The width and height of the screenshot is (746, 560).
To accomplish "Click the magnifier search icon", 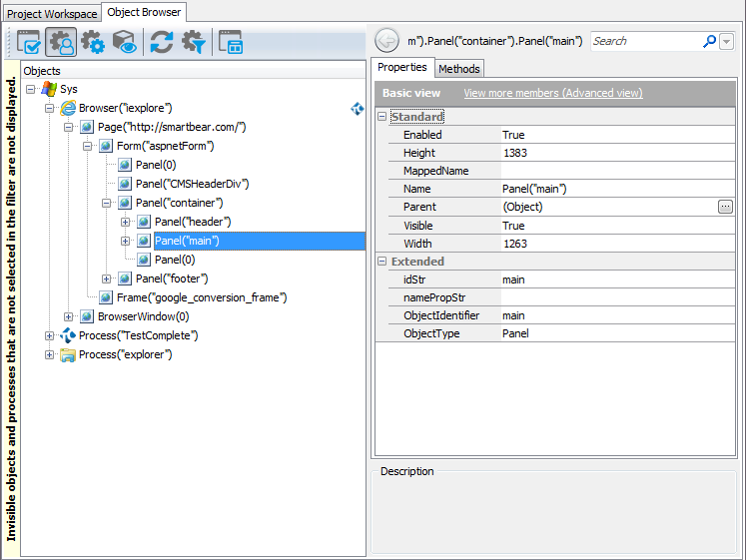I will (x=709, y=41).
